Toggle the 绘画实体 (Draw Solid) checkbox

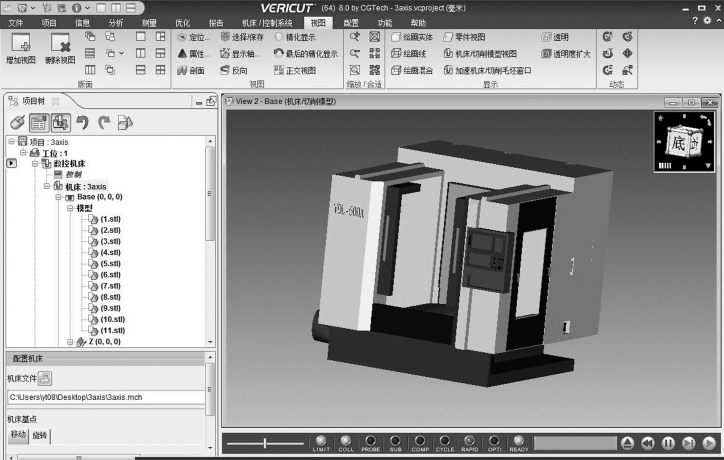tap(397, 37)
